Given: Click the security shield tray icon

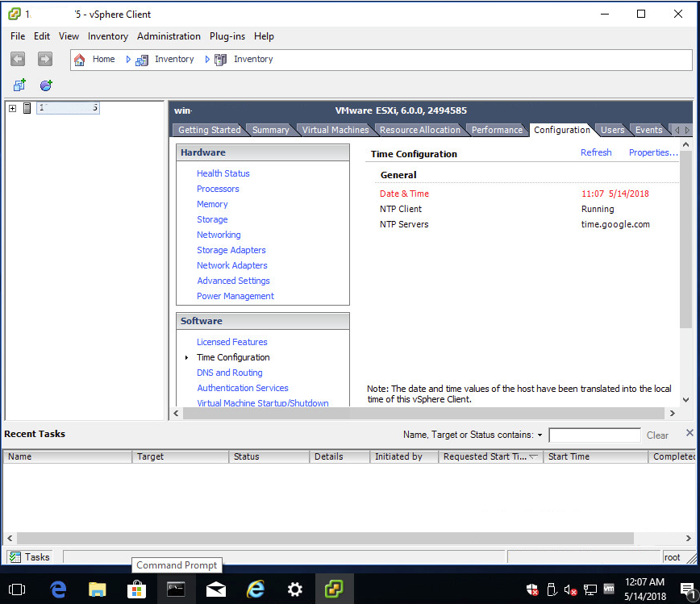Looking at the screenshot, I should (x=532, y=590).
